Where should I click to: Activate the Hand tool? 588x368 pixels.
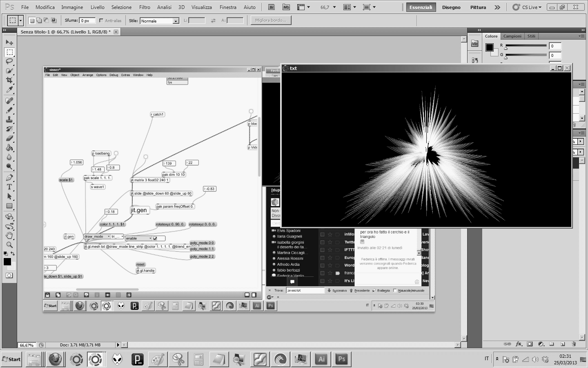[9, 235]
